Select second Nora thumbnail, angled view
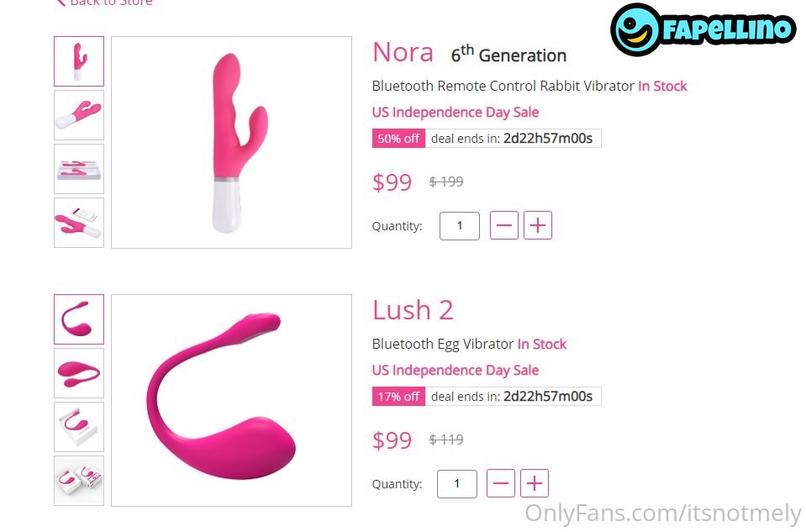Viewport: 806px width, 532px height. pos(79,115)
